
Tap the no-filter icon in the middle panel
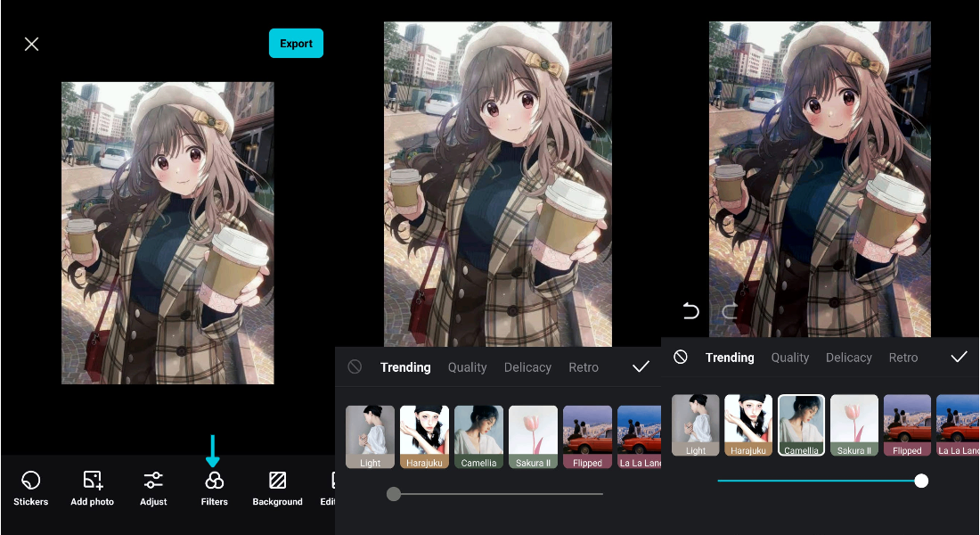(x=355, y=366)
